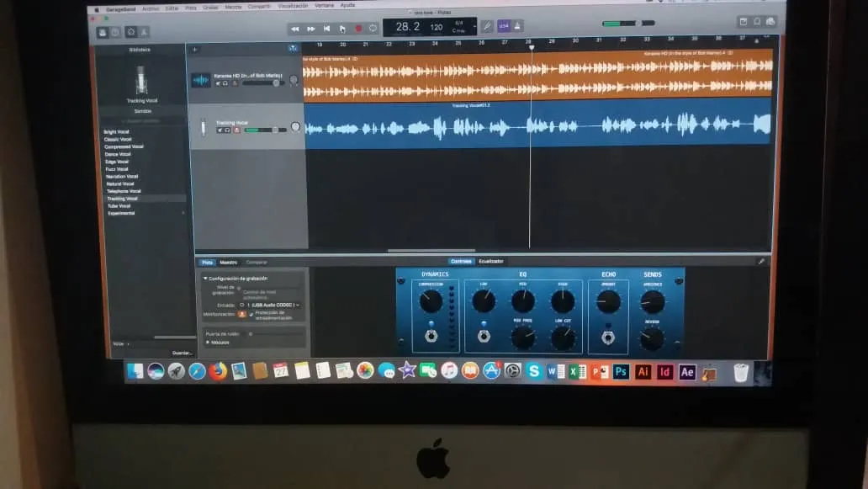
Task: Select Tube Vocal patch
Action: [119, 206]
